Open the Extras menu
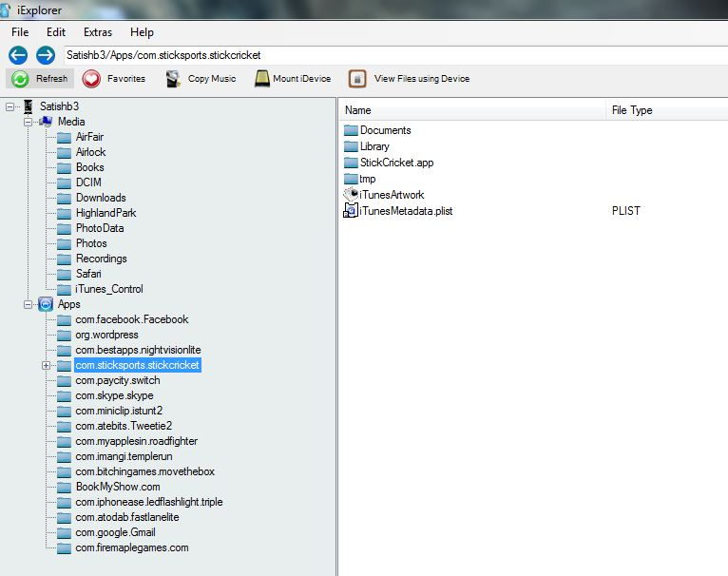 click(97, 32)
